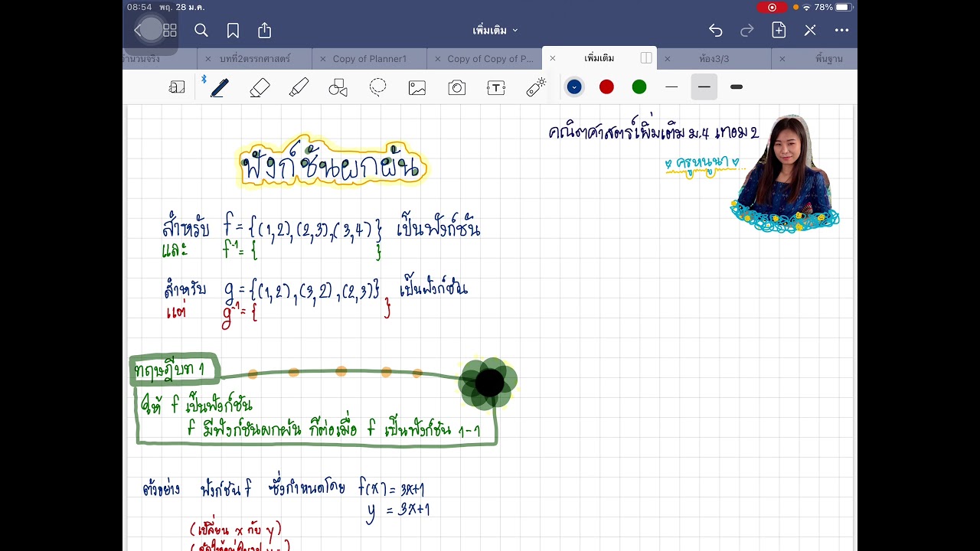The width and height of the screenshot is (980, 551).
Task: Undo the last stroke
Action: (x=715, y=31)
